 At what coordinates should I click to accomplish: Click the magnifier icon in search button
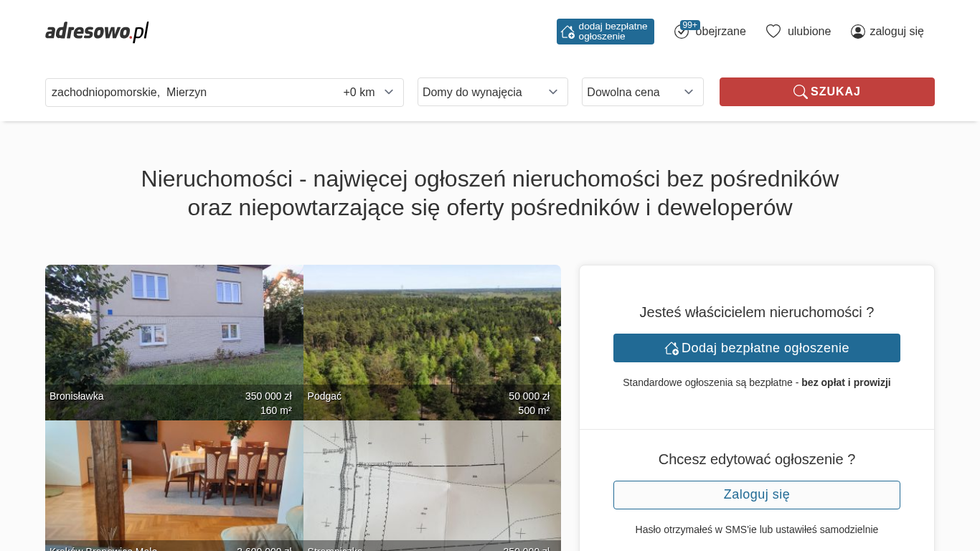point(800,92)
